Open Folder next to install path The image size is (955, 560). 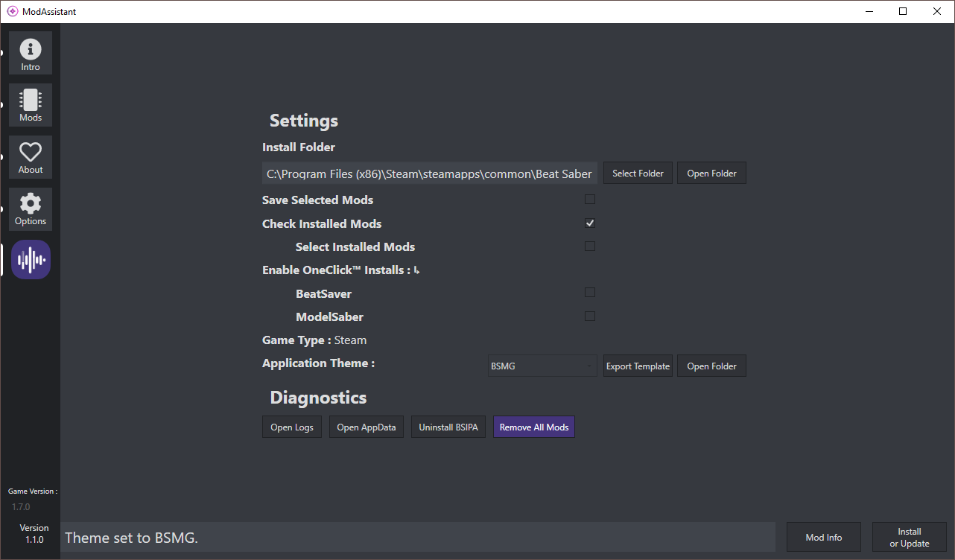(x=711, y=173)
